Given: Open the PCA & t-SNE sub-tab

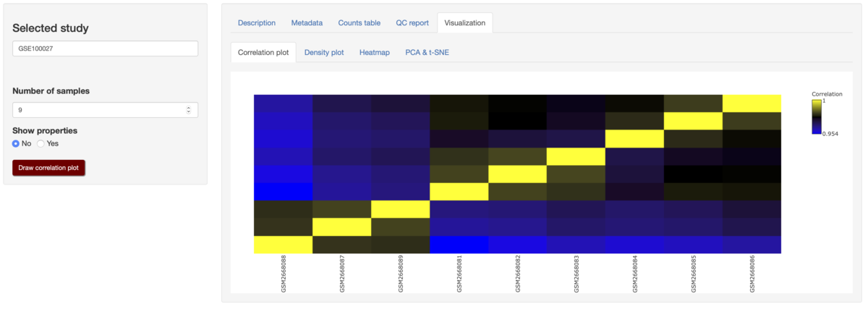Looking at the screenshot, I should coord(427,52).
